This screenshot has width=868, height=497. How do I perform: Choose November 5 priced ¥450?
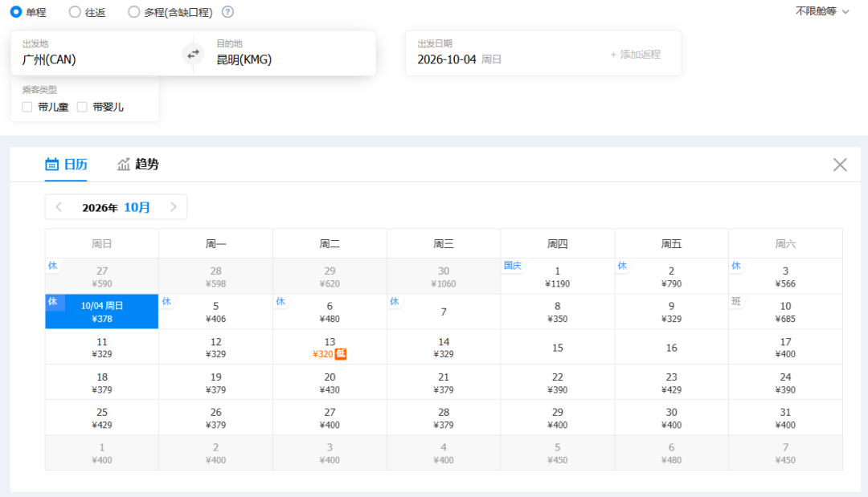tap(558, 453)
